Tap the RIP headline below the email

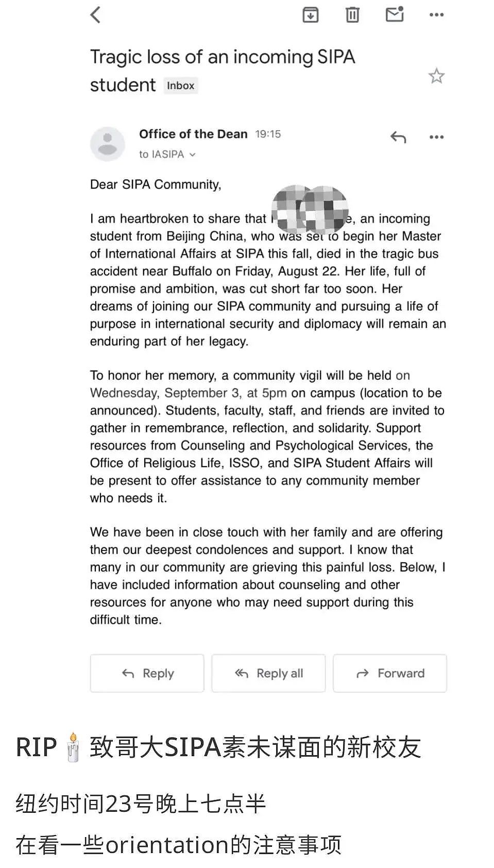(x=218, y=747)
